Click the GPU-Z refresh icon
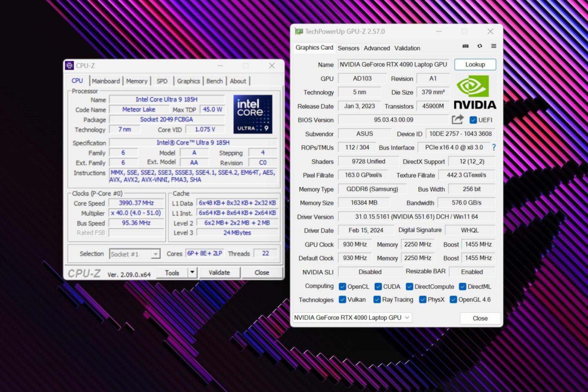The image size is (588, 392). (x=479, y=46)
